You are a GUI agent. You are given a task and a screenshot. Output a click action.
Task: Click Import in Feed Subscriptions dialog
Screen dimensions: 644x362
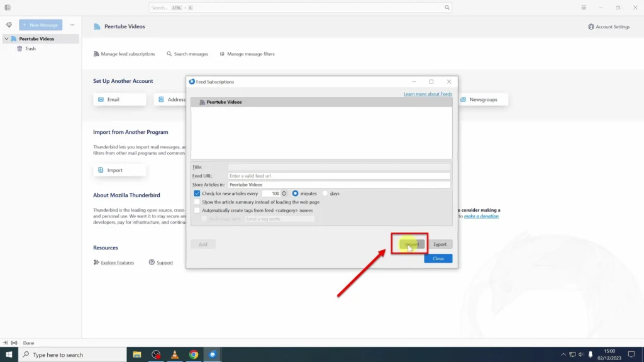(x=412, y=244)
